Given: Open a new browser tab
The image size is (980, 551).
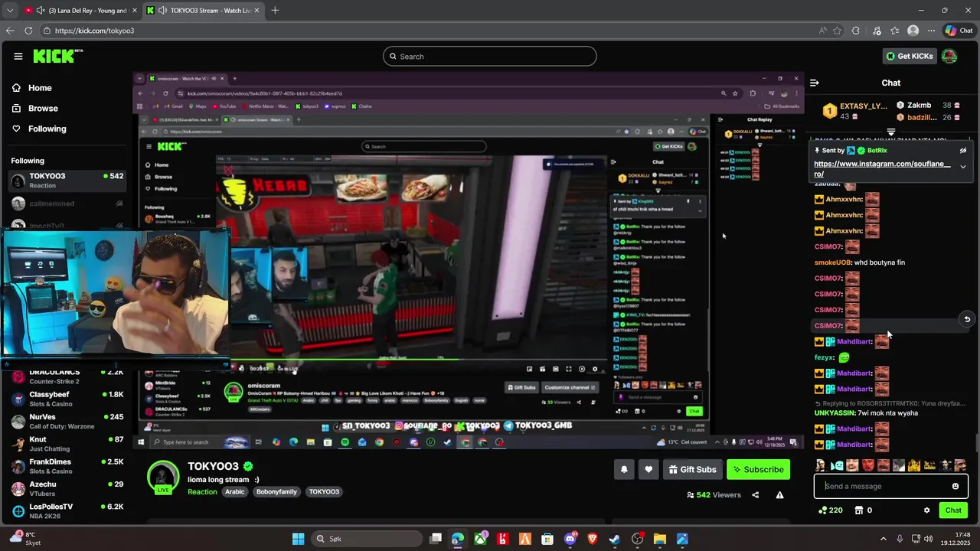Looking at the screenshot, I should 275,11.
